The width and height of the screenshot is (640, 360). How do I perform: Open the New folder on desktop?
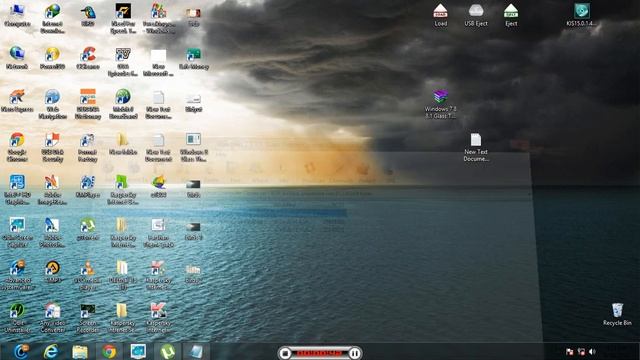(123, 143)
